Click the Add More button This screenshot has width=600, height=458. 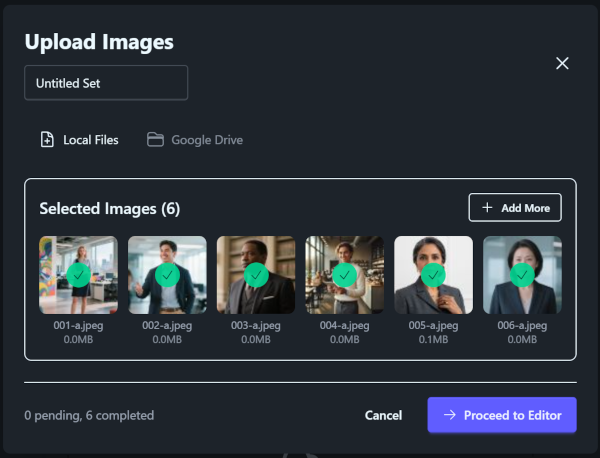[515, 208]
